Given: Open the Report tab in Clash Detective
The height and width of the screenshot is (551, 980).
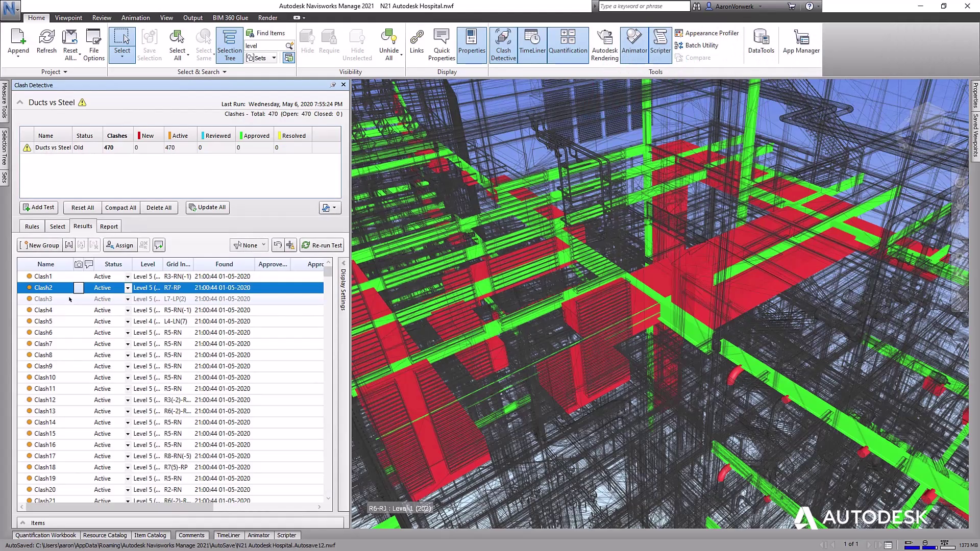Looking at the screenshot, I should [109, 227].
